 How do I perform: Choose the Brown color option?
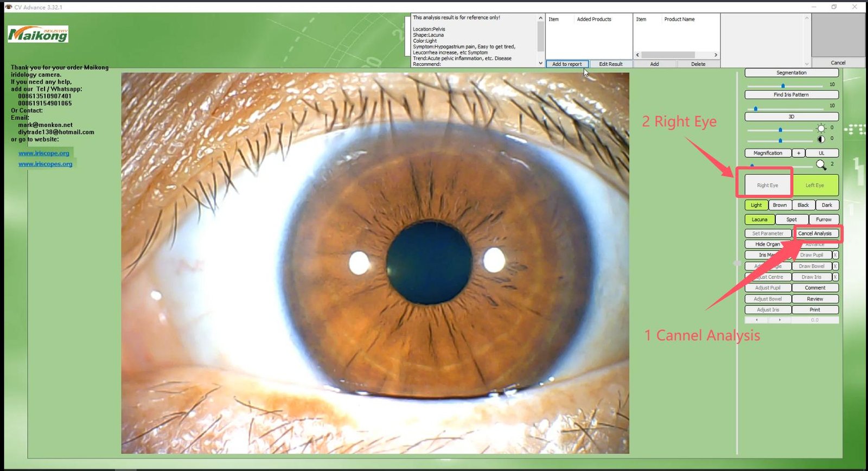(x=780, y=205)
